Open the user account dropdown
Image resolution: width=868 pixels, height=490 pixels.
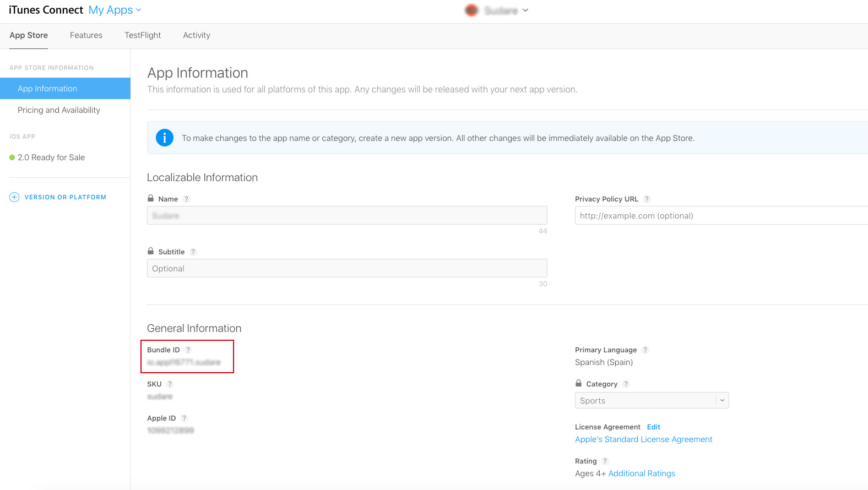[x=497, y=10]
